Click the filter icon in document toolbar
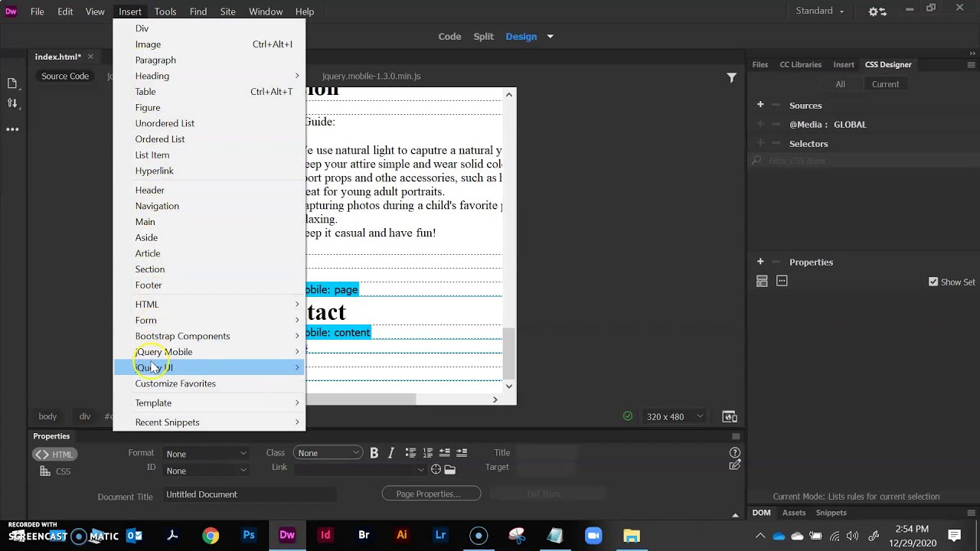The height and width of the screenshot is (551, 980). click(731, 77)
